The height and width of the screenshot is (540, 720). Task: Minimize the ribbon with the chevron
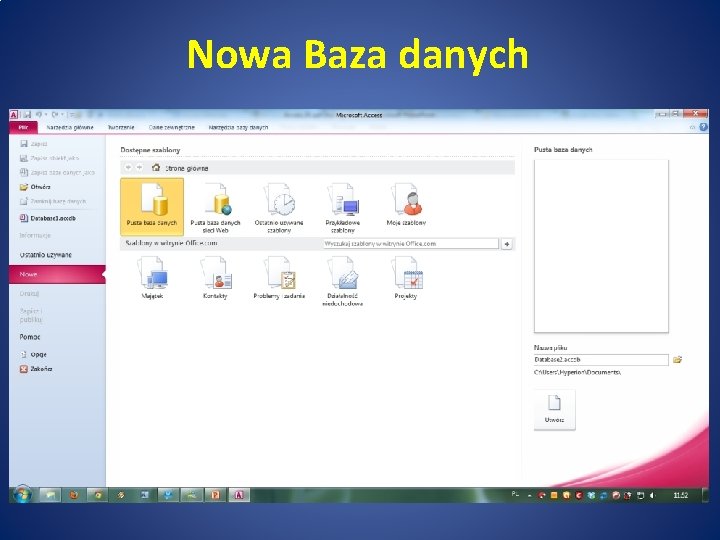pos(692,127)
